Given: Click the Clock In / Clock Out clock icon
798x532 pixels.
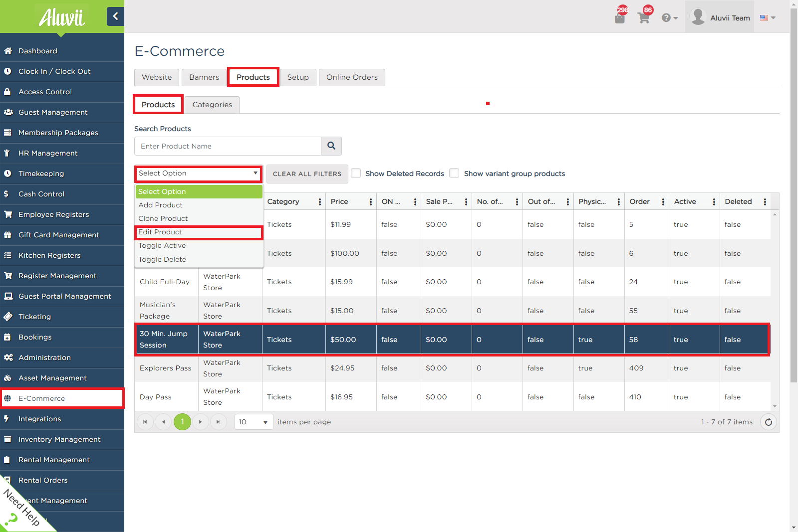Looking at the screenshot, I should pyautogui.click(x=8, y=71).
